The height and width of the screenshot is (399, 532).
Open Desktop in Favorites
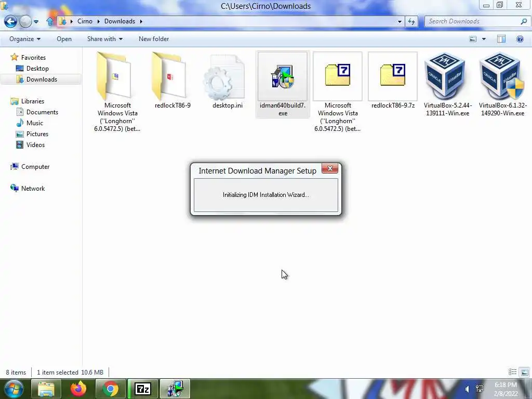[37, 69]
